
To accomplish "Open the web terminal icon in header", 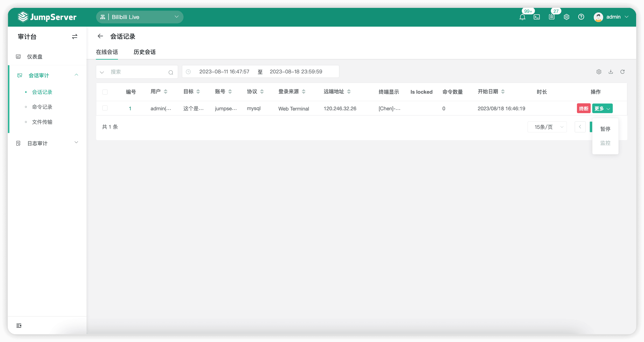I will [537, 17].
